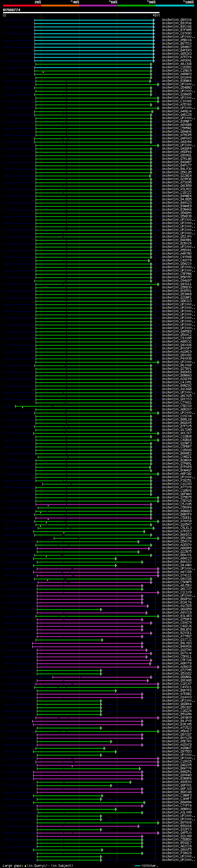
Task: Click label UniRef100_A7EY60
Action: coord(177,104)
